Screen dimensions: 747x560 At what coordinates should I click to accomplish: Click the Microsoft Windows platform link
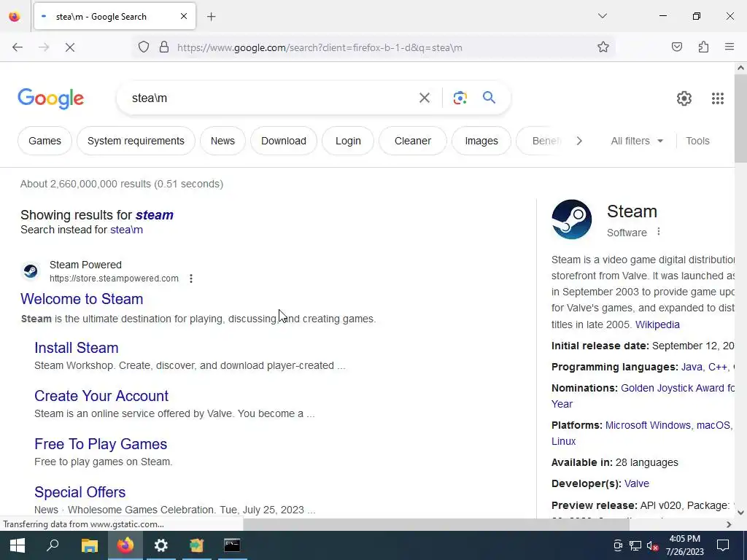(x=648, y=425)
